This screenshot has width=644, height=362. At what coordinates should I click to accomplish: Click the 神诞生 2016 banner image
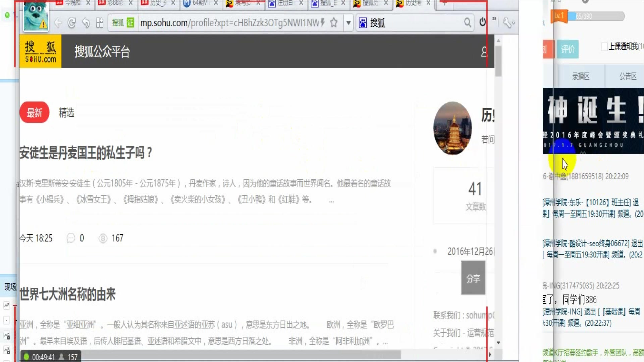point(593,121)
